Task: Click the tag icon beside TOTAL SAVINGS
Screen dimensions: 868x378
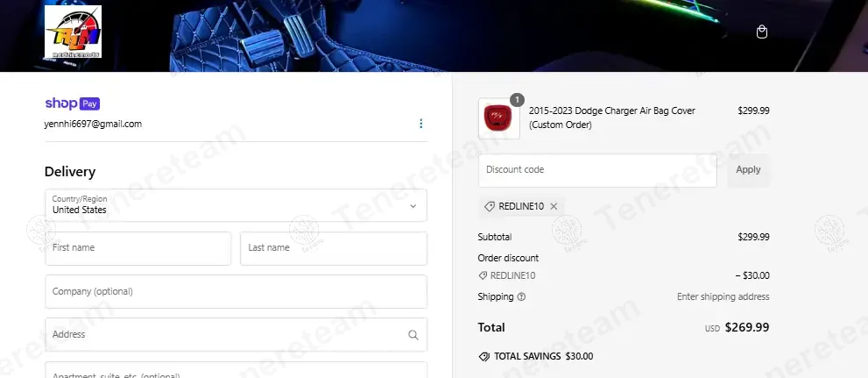Action: (483, 357)
